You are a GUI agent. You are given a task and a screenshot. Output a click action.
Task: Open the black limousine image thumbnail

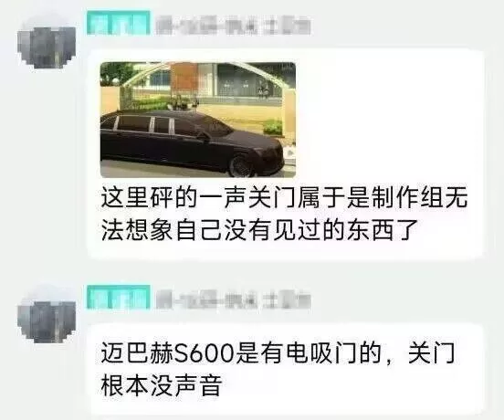coord(198,120)
